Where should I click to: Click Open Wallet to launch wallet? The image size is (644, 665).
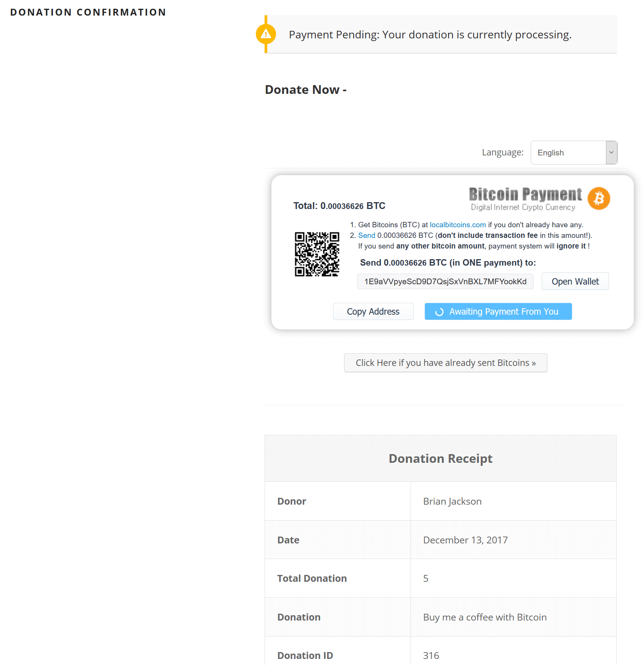point(575,281)
